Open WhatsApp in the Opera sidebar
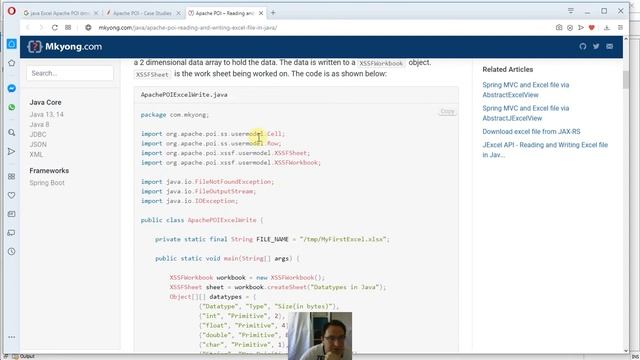The height and width of the screenshot is (360, 640). pos(12,107)
